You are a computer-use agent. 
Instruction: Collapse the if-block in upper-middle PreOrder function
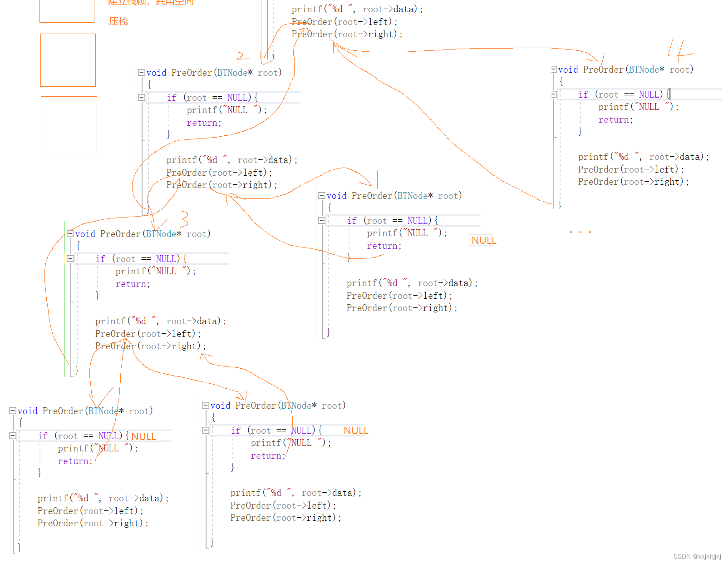pos(142,97)
